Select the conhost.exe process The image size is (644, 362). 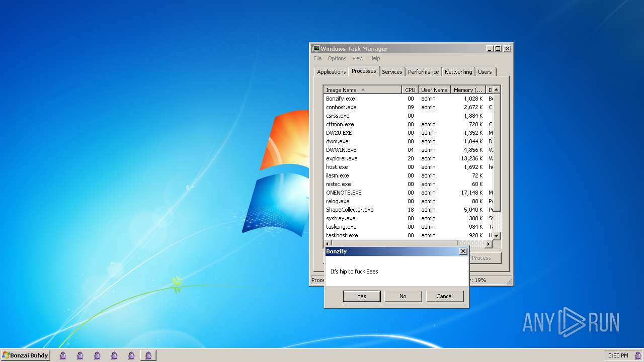tap(408, 107)
